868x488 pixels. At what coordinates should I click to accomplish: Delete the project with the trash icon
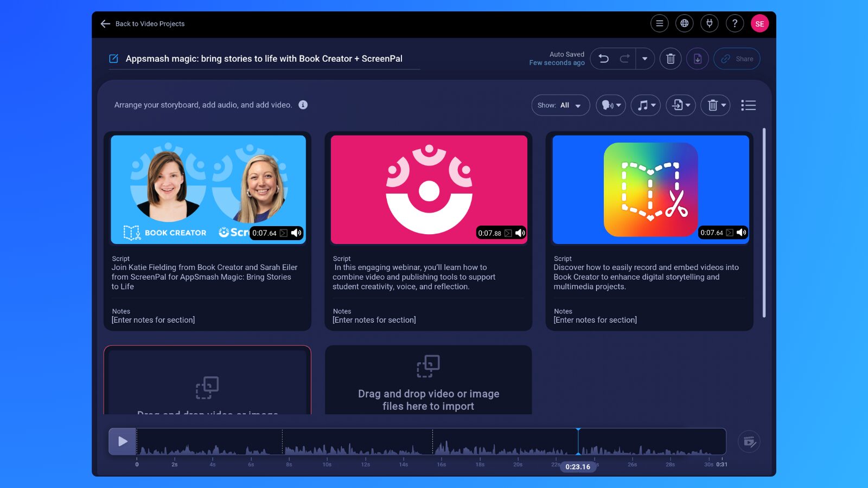(x=671, y=59)
